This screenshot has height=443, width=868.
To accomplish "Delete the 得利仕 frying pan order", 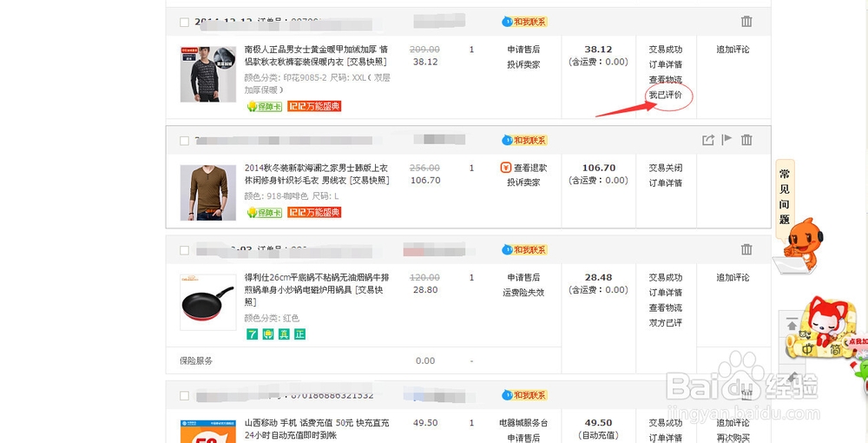I will click(746, 250).
